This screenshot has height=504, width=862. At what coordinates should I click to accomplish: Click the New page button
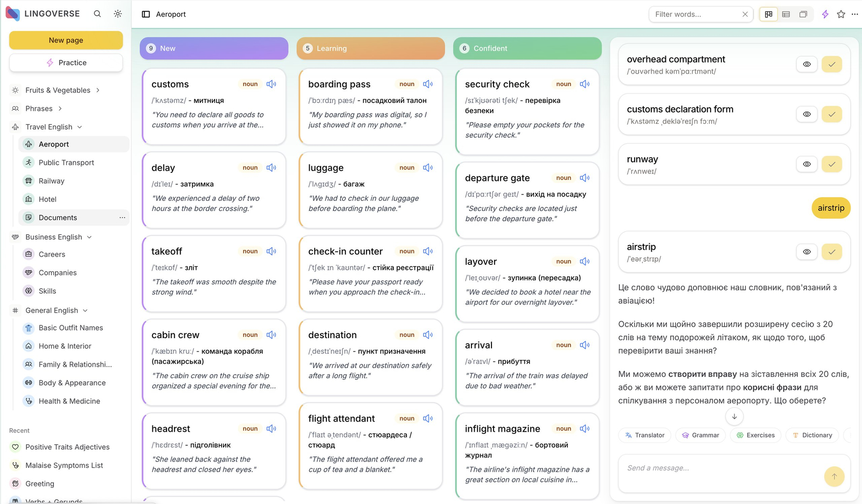[66, 40]
